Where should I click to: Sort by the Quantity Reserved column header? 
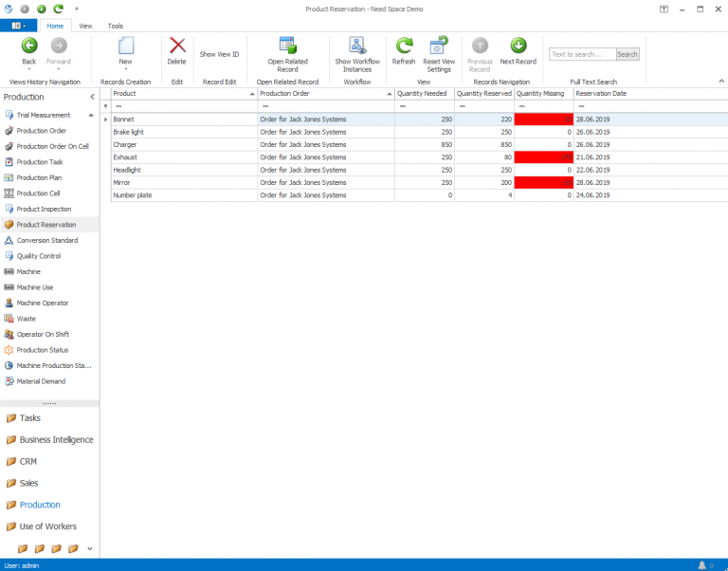pyautogui.click(x=483, y=94)
